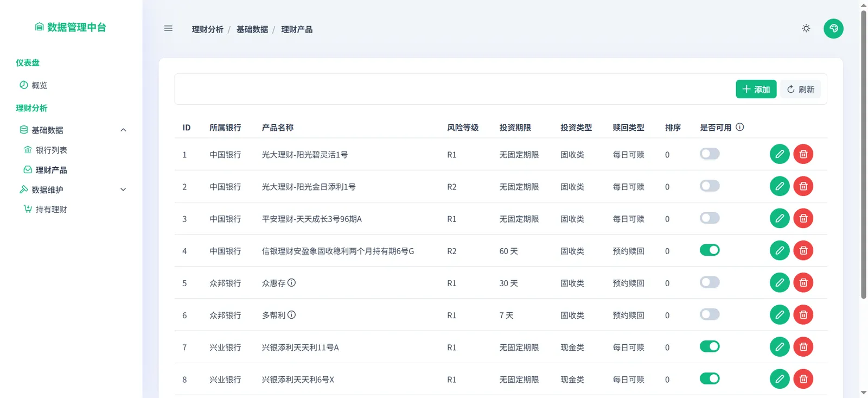Disable availability for 信银理财安盈象 product
Screen dimensions: 868x398
coord(710,250)
